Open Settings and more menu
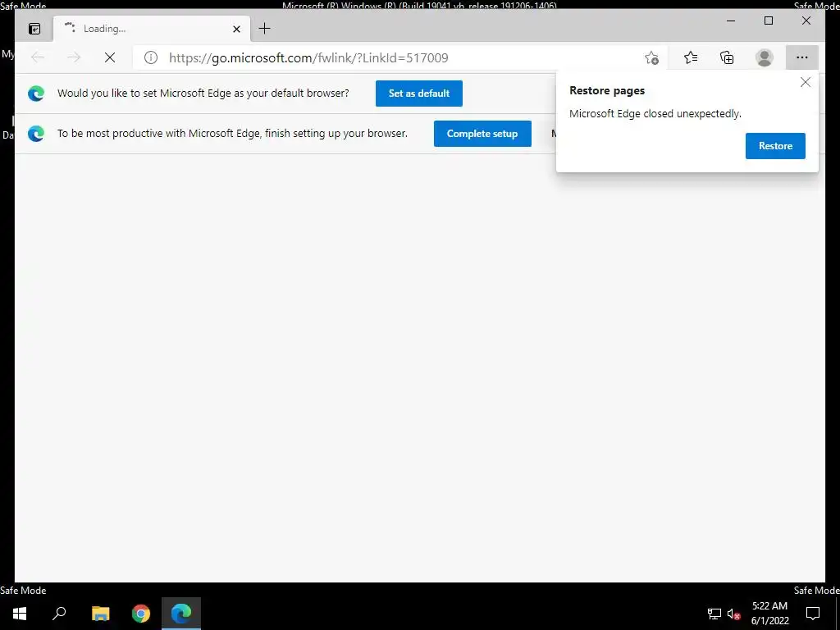This screenshot has height=630, width=840. click(x=802, y=57)
